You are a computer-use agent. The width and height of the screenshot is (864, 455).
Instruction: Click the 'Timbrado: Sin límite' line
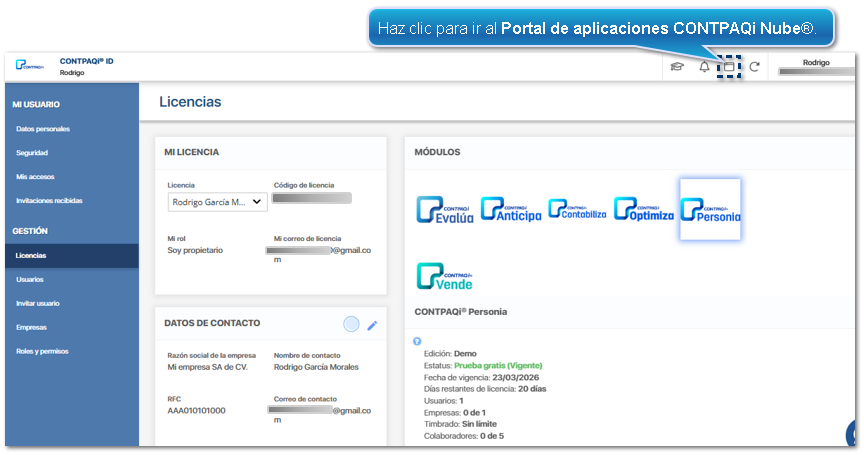click(x=460, y=424)
